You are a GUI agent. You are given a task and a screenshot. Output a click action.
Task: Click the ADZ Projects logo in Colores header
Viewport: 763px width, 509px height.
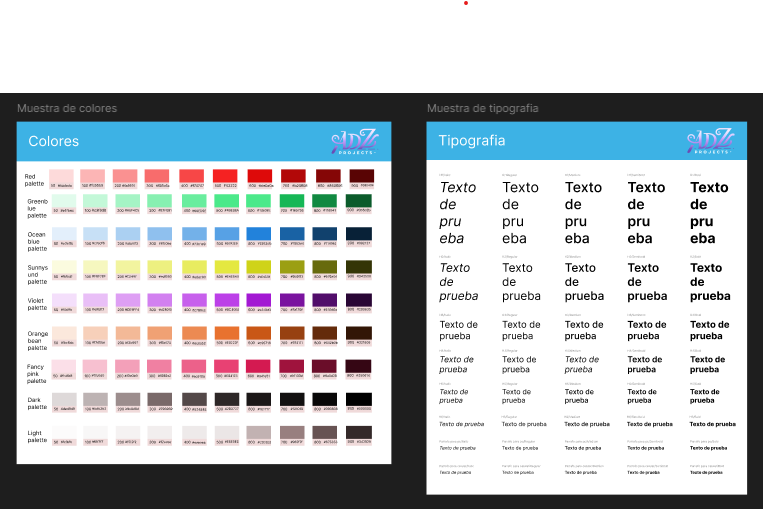click(x=353, y=141)
